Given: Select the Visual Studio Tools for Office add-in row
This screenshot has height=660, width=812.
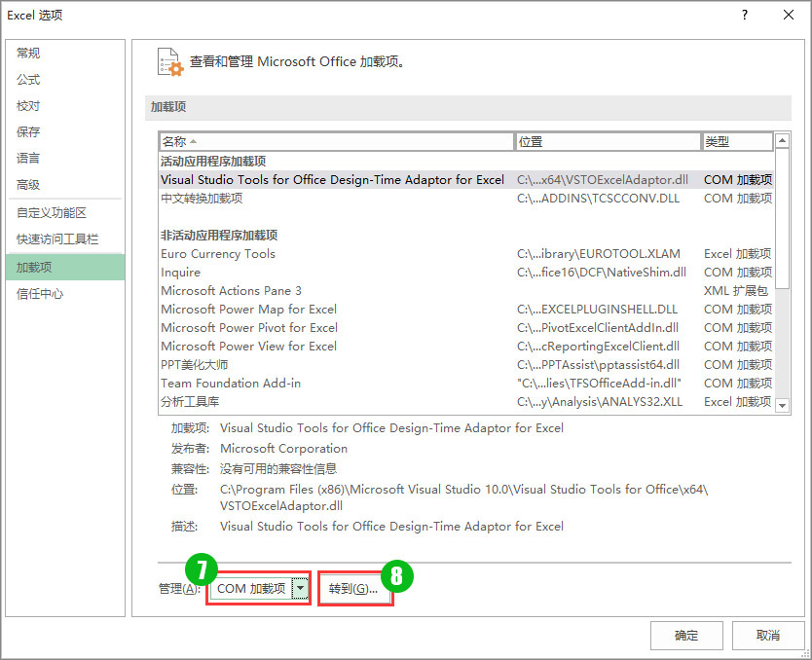Looking at the screenshot, I should (466, 180).
